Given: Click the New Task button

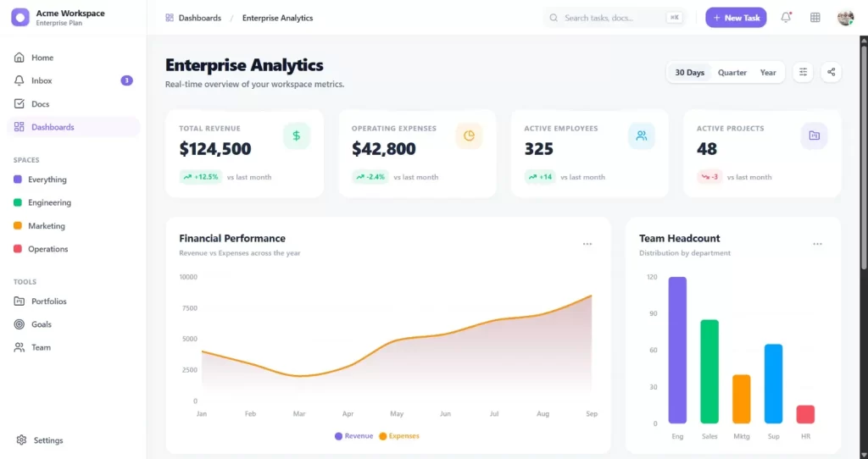Looking at the screenshot, I should pyautogui.click(x=736, y=18).
